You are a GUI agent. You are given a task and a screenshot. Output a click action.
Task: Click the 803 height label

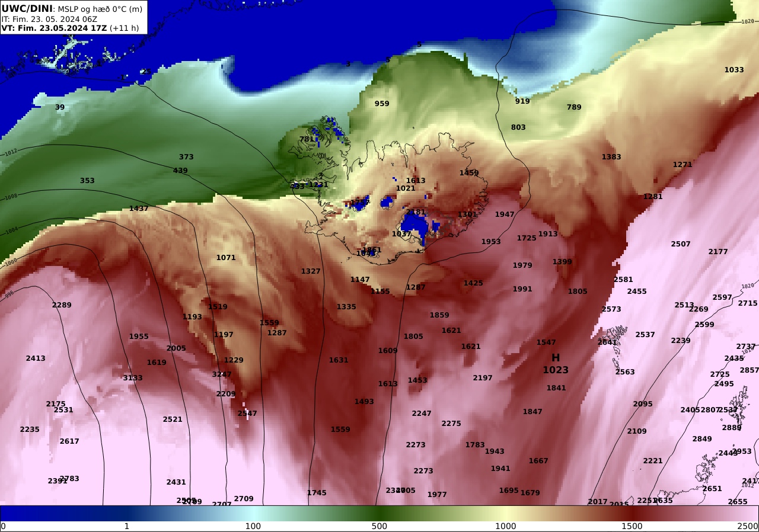pos(518,127)
